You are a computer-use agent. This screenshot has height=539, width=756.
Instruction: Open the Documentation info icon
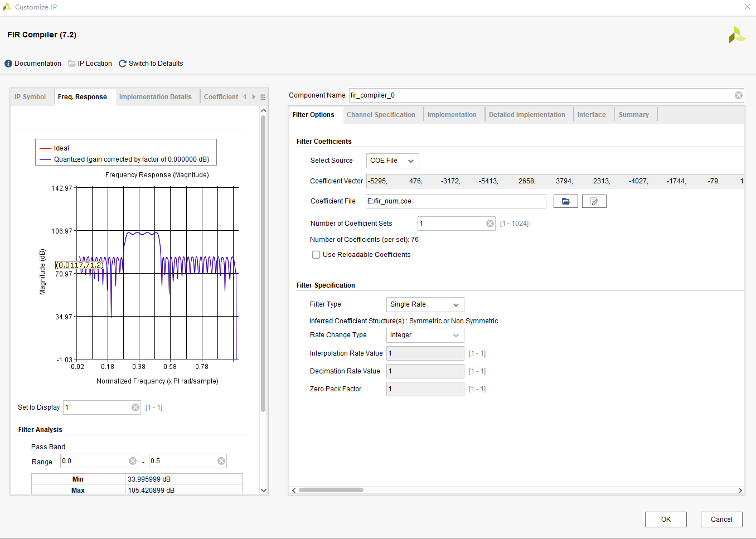(x=8, y=63)
